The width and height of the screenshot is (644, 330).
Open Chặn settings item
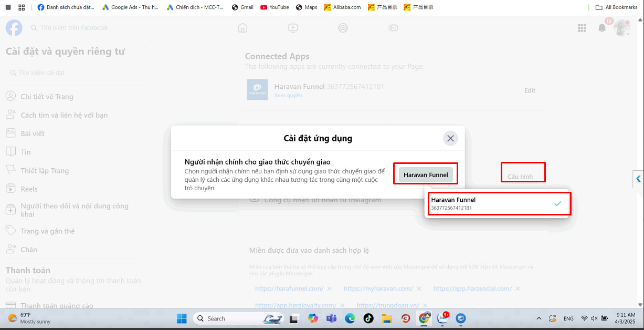pos(73,250)
